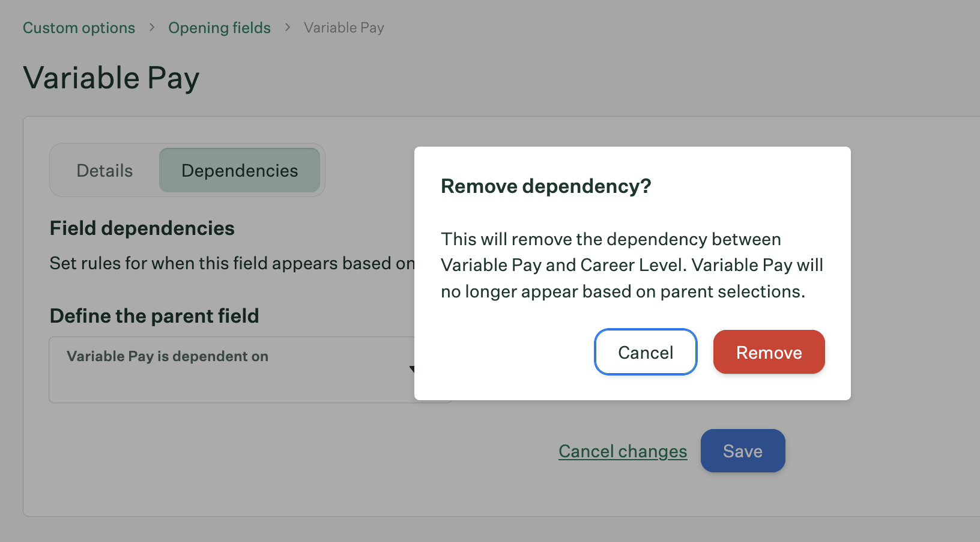Switch to the Details tab

pyautogui.click(x=104, y=171)
